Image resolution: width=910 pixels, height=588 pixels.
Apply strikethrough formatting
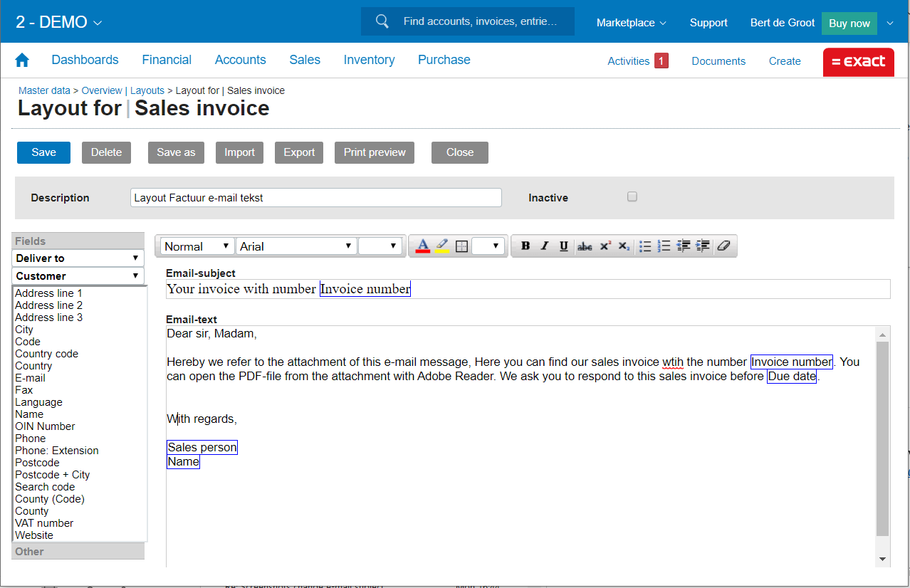[585, 246]
